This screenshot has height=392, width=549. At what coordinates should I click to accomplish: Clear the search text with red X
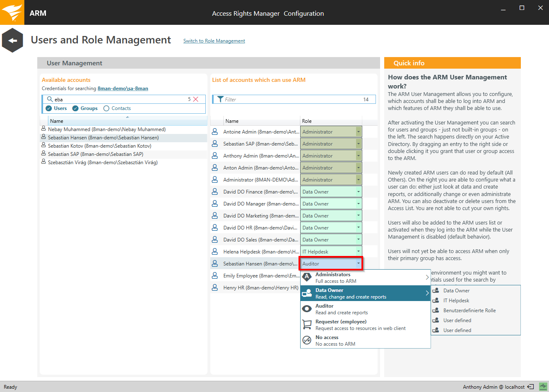[196, 99]
